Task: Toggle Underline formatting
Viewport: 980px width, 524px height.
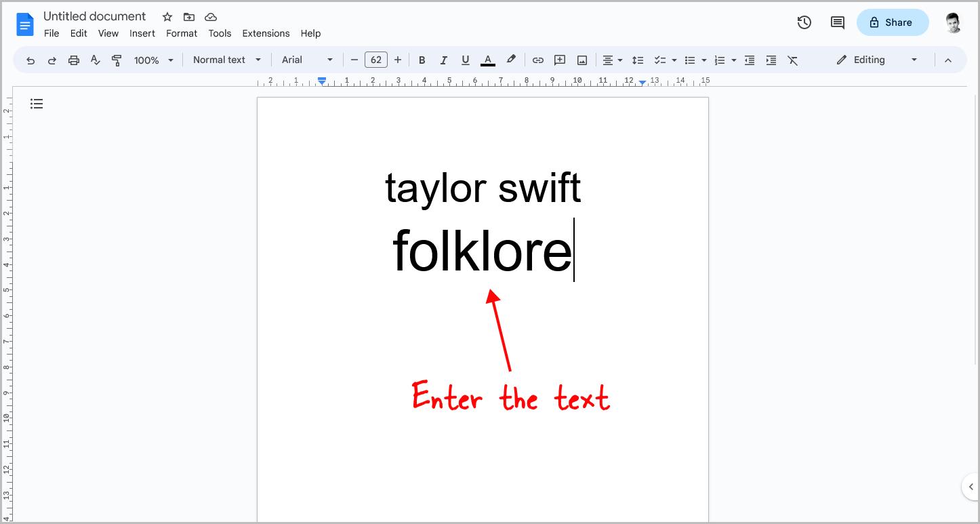Action: pyautogui.click(x=465, y=60)
